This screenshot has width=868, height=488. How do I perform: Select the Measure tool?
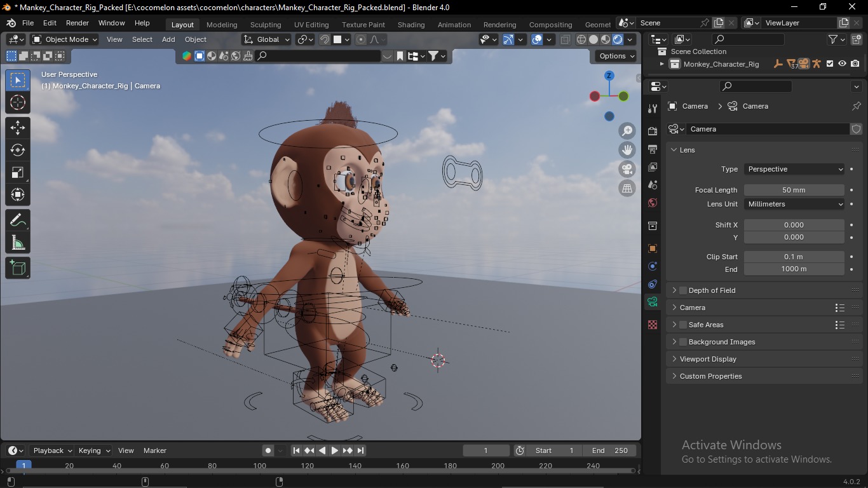(18, 242)
